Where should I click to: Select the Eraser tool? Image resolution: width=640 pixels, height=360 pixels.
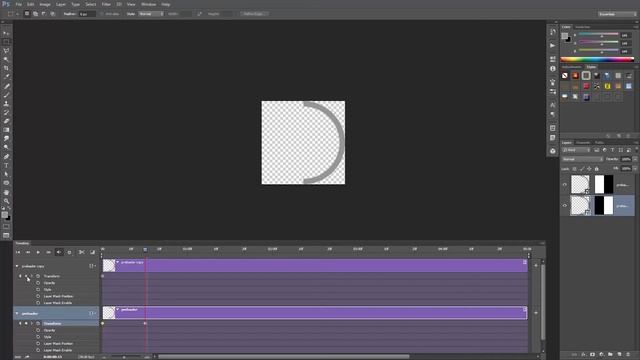pos(6,121)
